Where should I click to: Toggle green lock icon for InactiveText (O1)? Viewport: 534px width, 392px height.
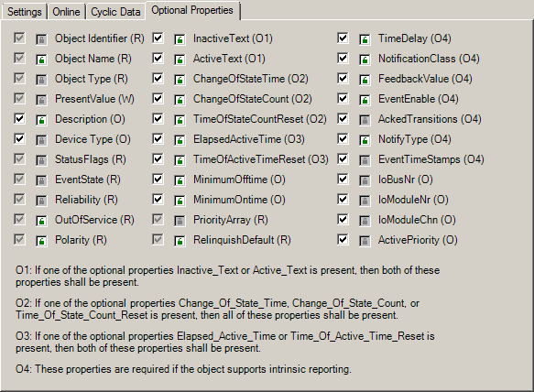point(180,39)
